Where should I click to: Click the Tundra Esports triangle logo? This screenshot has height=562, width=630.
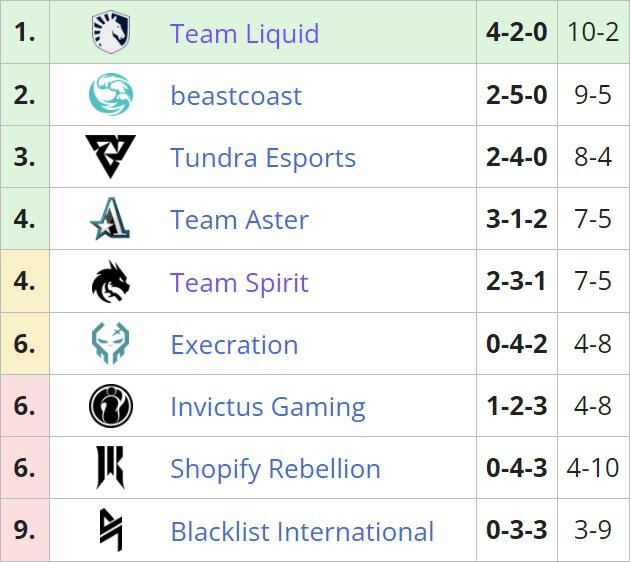pyautogui.click(x=110, y=157)
